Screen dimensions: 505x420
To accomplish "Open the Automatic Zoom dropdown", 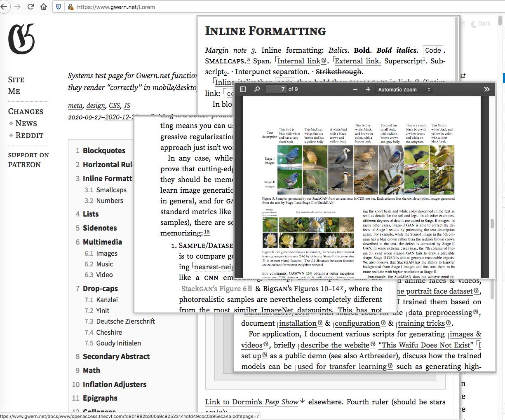I will [x=404, y=89].
